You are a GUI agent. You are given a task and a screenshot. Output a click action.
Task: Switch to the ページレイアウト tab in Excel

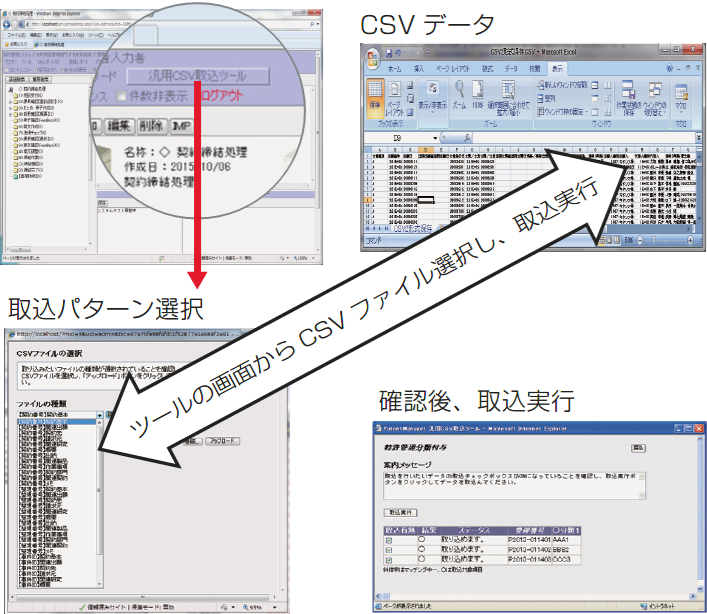pos(453,69)
